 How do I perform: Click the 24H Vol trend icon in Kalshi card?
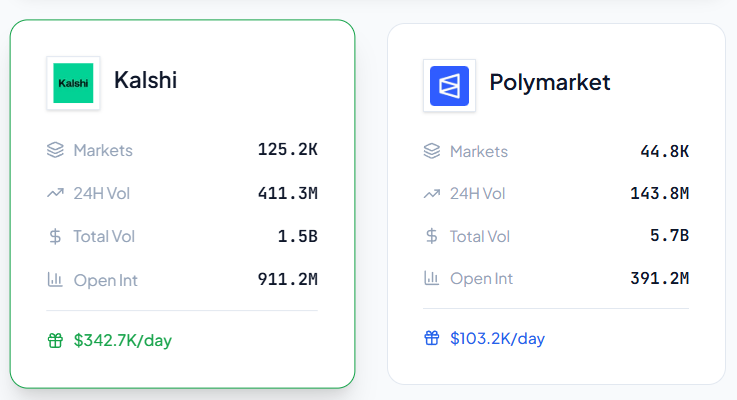[55, 193]
